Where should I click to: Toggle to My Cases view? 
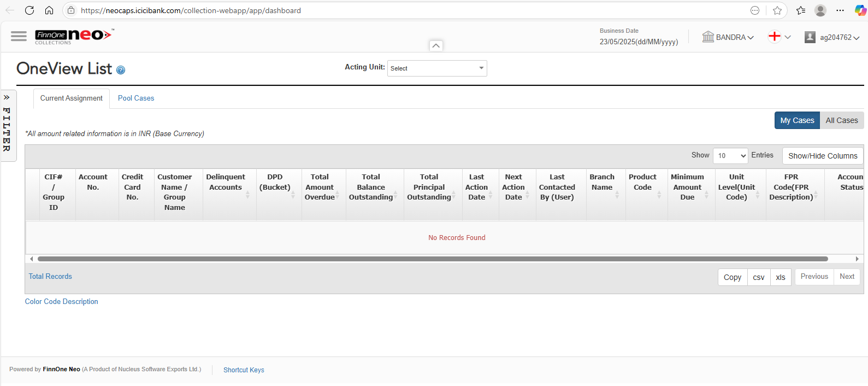click(796, 120)
